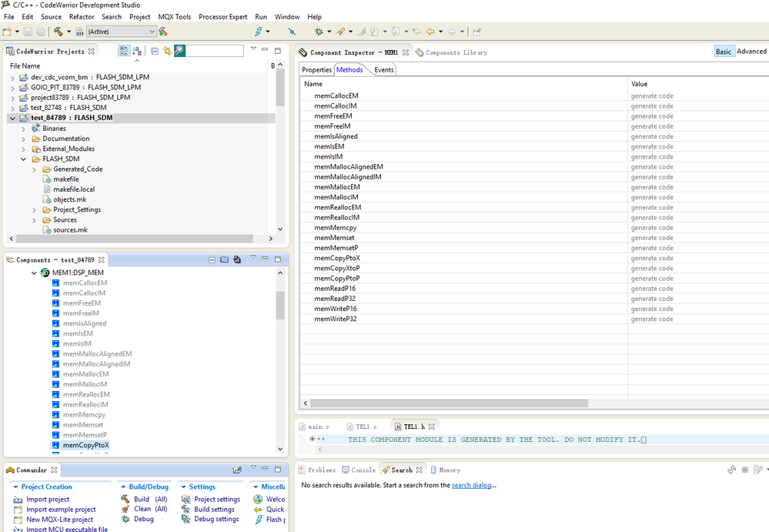
Task: Click the Debug bug icon in toolbar
Action: (319, 32)
